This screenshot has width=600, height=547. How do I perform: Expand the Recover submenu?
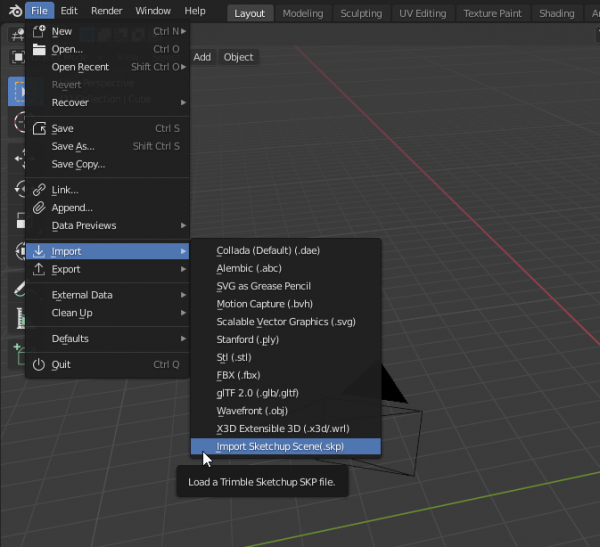[x=108, y=102]
